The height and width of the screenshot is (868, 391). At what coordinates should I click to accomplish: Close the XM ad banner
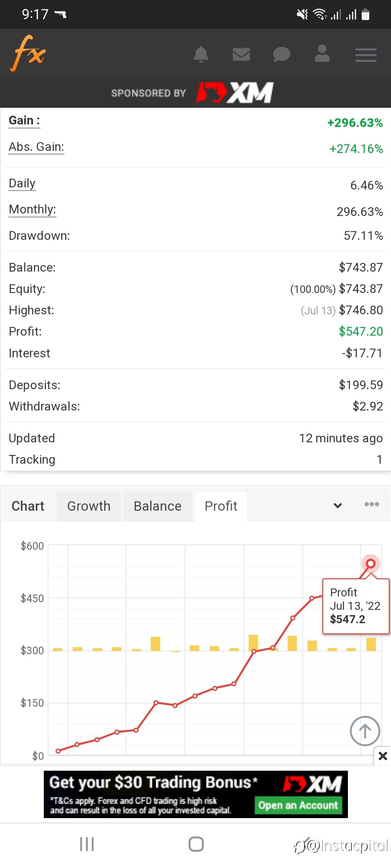pyautogui.click(x=383, y=756)
